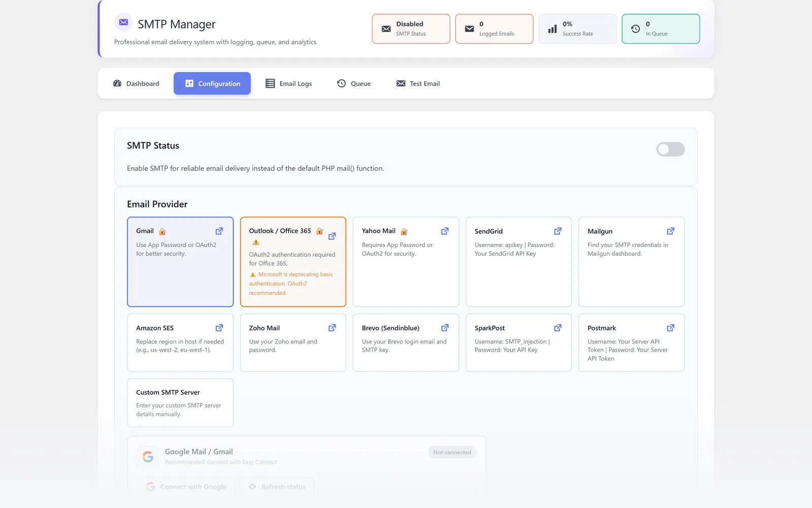Open Mailgun external link icon

(x=670, y=231)
